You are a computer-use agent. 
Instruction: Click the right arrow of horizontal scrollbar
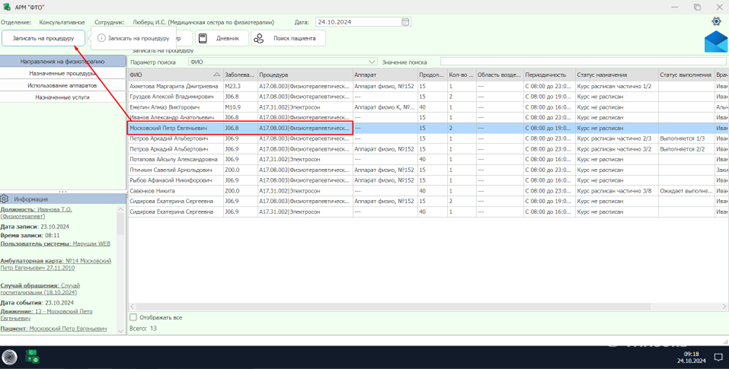coord(724,307)
